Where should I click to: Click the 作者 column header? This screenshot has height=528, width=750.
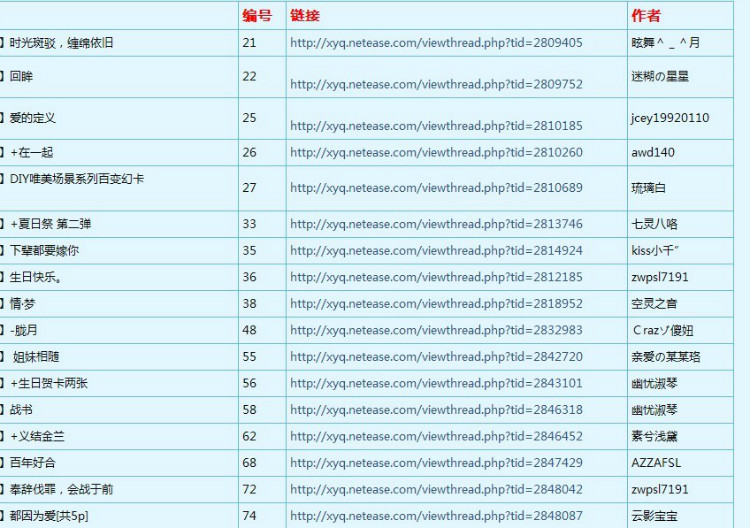(x=645, y=16)
